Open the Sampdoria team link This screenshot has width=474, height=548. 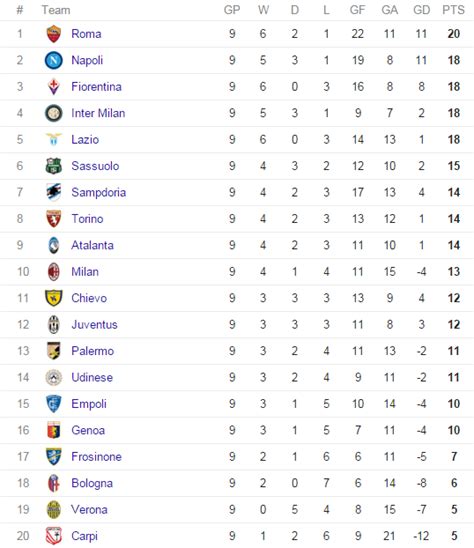click(x=99, y=192)
